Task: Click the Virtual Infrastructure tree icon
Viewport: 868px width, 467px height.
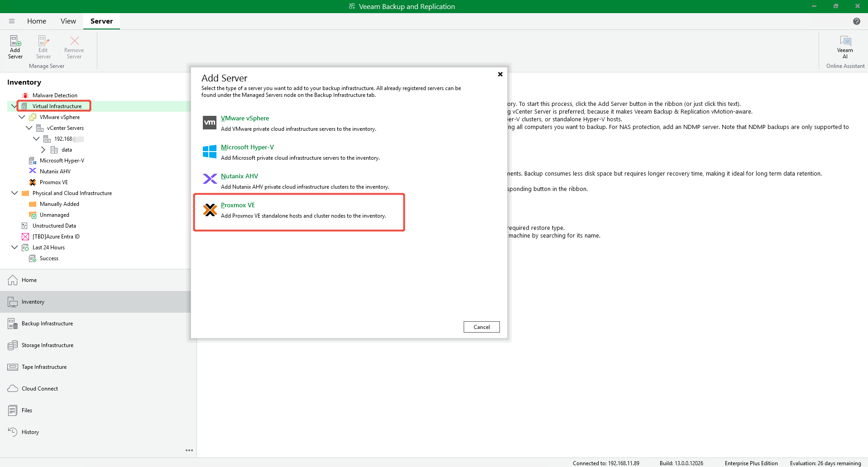Action: pyautogui.click(x=24, y=106)
